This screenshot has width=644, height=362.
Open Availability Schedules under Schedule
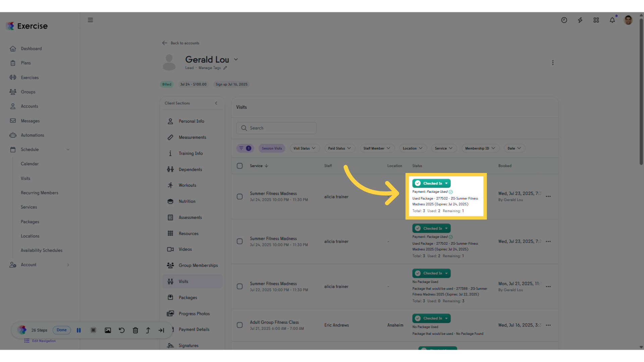[42, 250]
